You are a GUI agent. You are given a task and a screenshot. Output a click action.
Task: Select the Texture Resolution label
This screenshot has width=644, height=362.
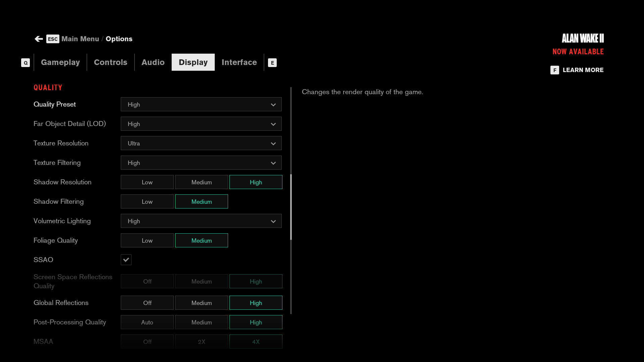[x=61, y=143]
